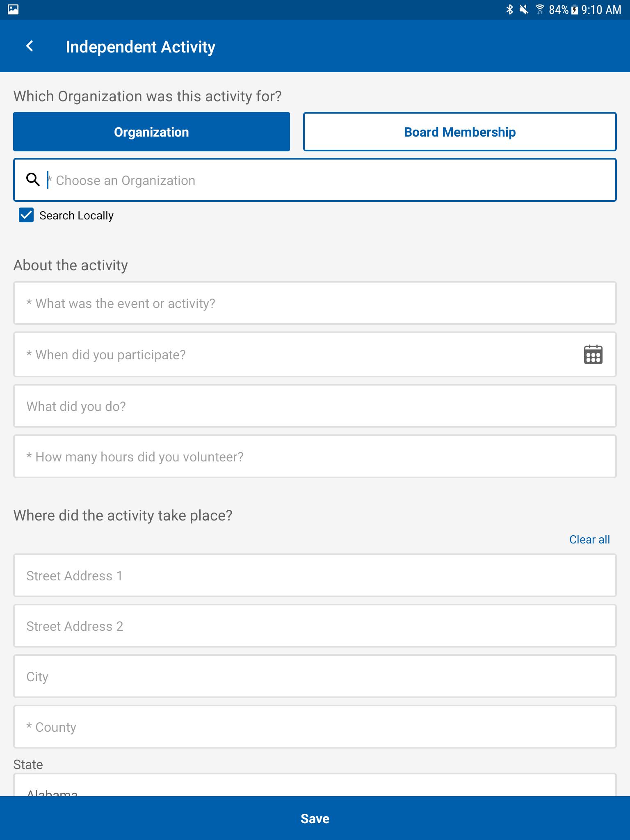Tap the muted sound status icon
The height and width of the screenshot is (840, 630).
(x=524, y=9)
